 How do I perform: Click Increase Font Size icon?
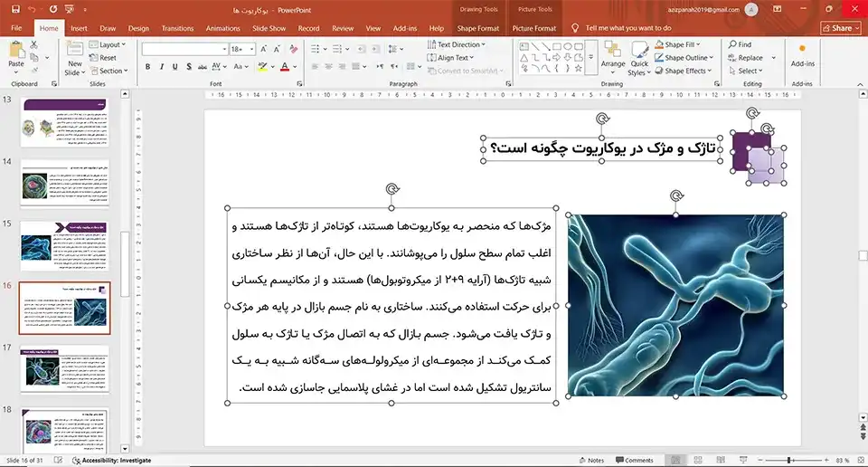point(263,49)
